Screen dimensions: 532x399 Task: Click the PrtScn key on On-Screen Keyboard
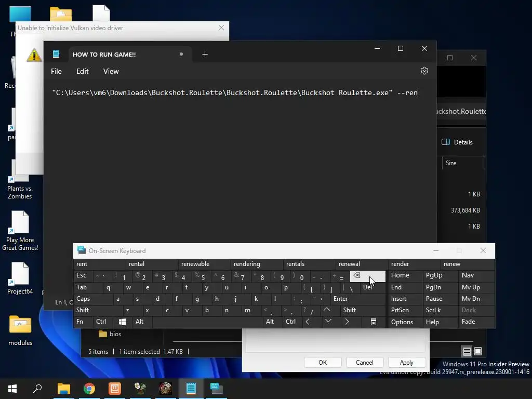[405, 310]
